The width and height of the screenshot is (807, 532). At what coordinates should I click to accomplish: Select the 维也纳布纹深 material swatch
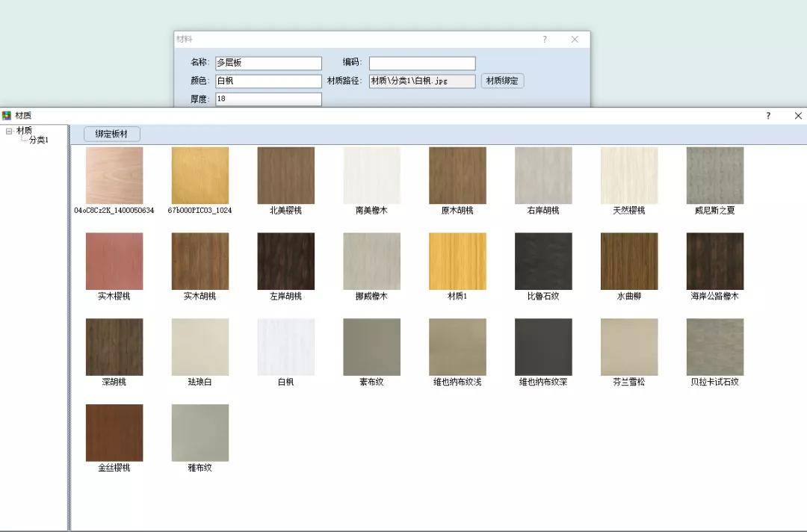click(x=543, y=347)
